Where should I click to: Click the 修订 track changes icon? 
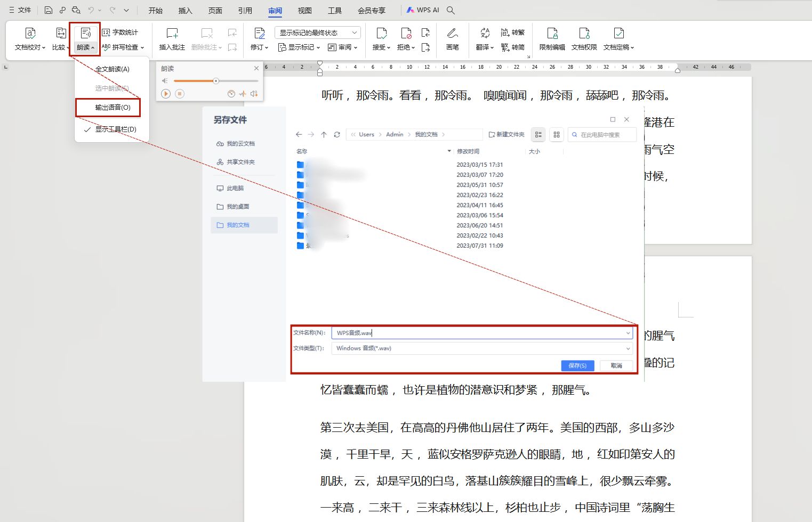[260, 34]
